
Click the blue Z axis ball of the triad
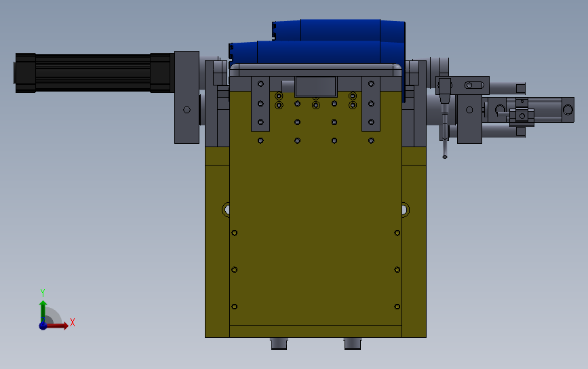point(43,326)
